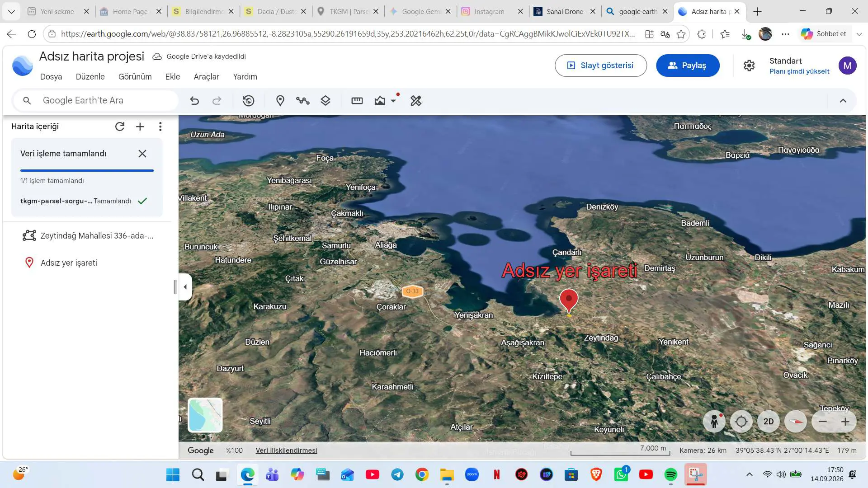The height and width of the screenshot is (488, 868).
Task: Open browser translate page icon
Action: click(x=665, y=34)
